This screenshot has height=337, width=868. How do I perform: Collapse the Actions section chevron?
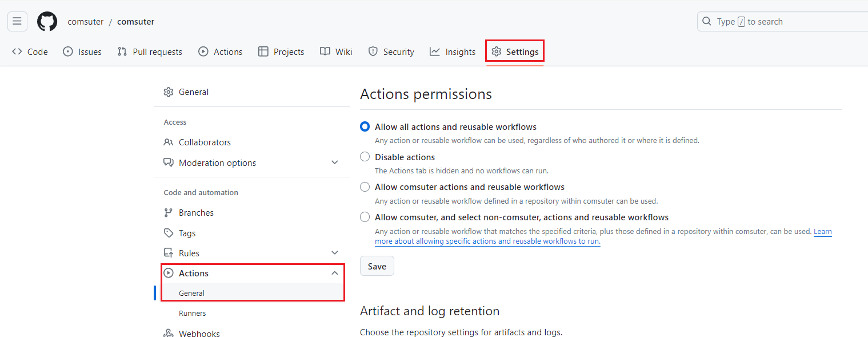(x=335, y=273)
